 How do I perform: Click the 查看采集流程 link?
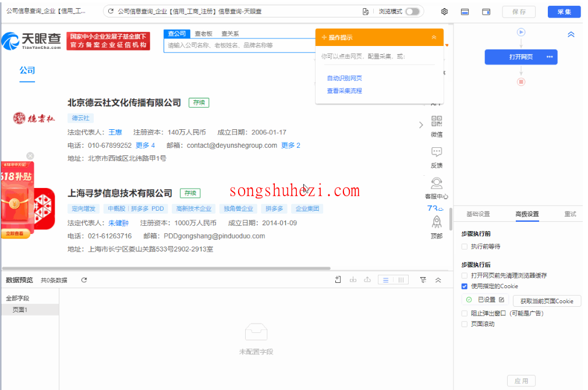[344, 91]
